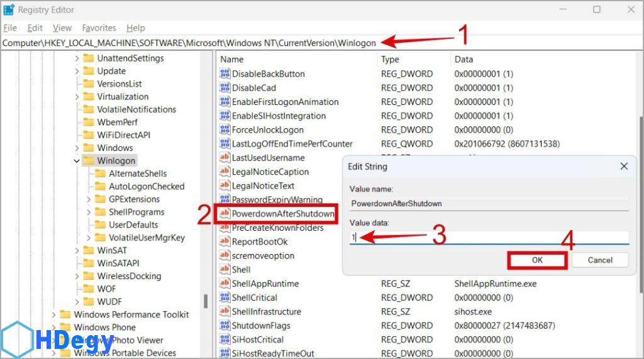Click the Registry Editor app icon in title bar
644x359 pixels.
[9, 9]
